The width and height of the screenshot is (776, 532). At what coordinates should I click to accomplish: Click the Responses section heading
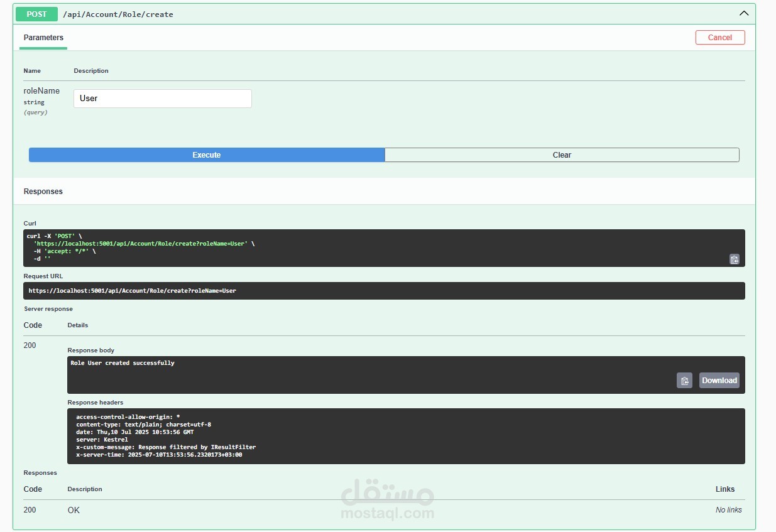pyautogui.click(x=43, y=192)
